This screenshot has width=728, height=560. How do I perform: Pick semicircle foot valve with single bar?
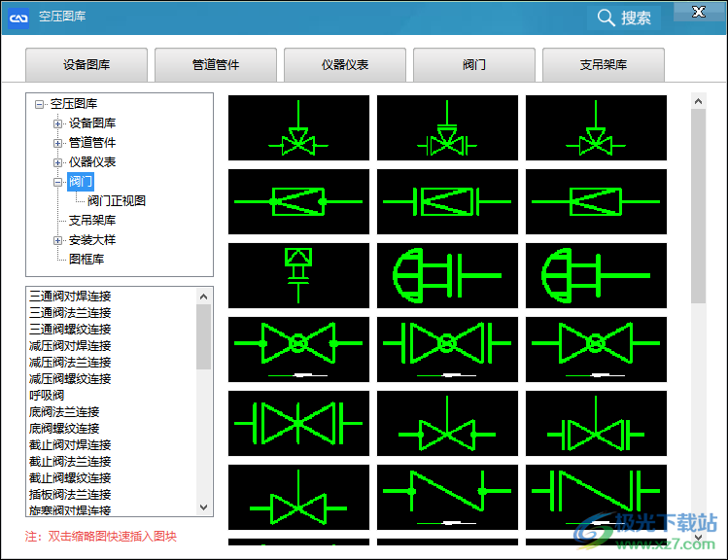596,275
